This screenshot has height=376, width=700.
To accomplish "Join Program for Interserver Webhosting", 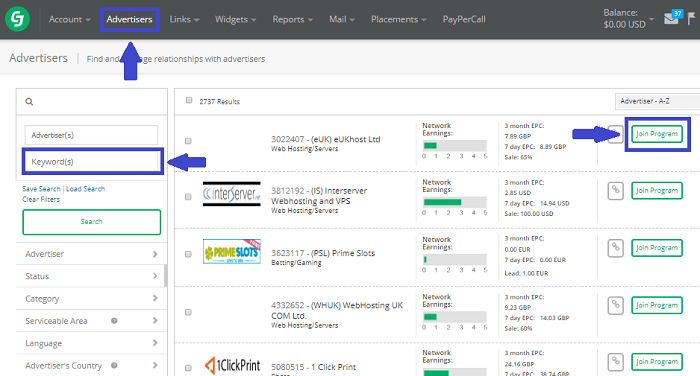I will pos(657,191).
